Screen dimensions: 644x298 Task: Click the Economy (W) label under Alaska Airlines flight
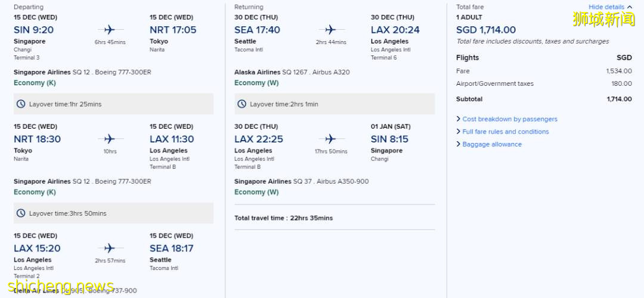tap(256, 83)
